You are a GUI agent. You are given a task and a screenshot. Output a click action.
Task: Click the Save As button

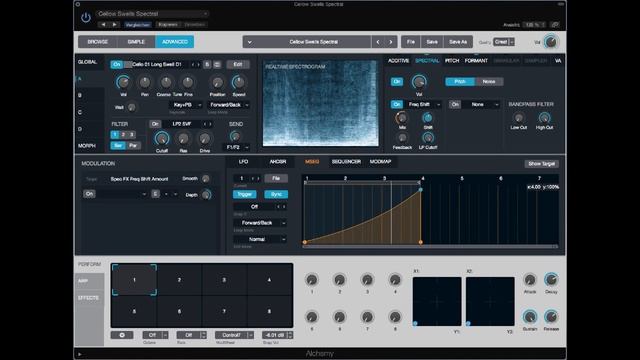458,42
